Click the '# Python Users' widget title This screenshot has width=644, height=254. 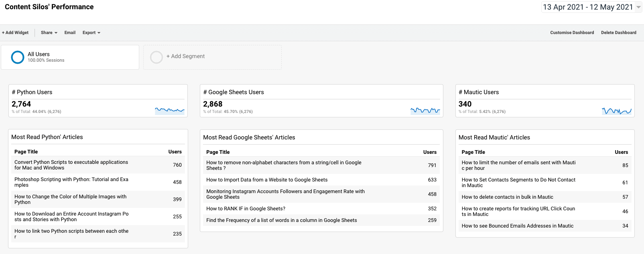pyautogui.click(x=32, y=92)
